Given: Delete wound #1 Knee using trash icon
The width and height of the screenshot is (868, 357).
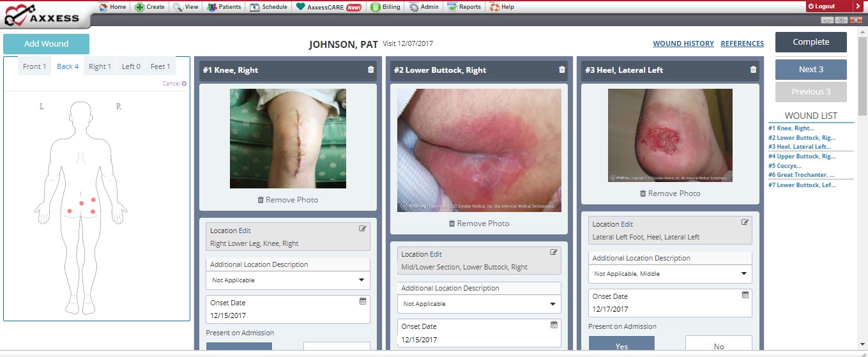Looking at the screenshot, I should click(x=371, y=70).
